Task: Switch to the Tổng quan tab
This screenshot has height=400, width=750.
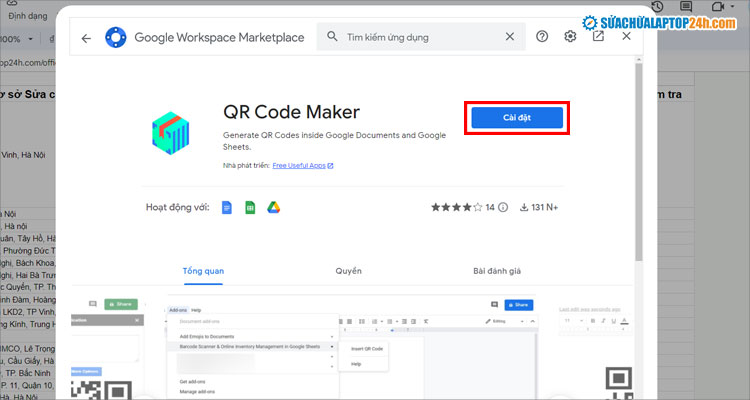Action: point(204,271)
